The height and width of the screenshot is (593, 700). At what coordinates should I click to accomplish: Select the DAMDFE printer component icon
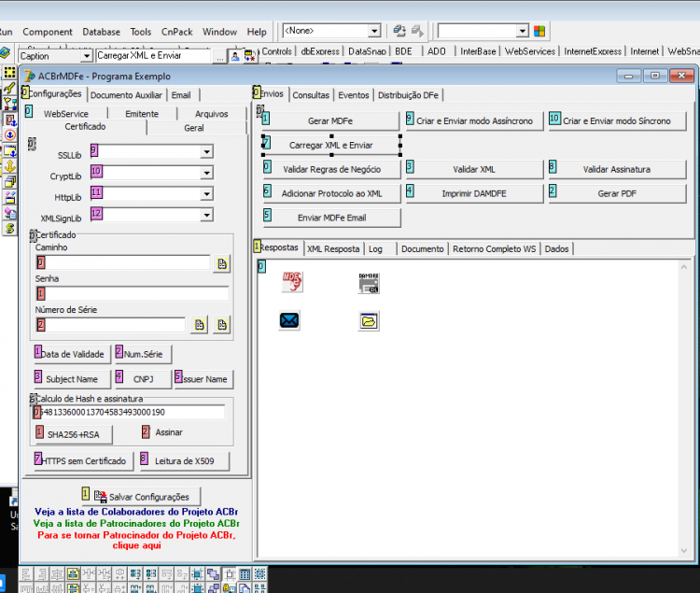point(369,283)
